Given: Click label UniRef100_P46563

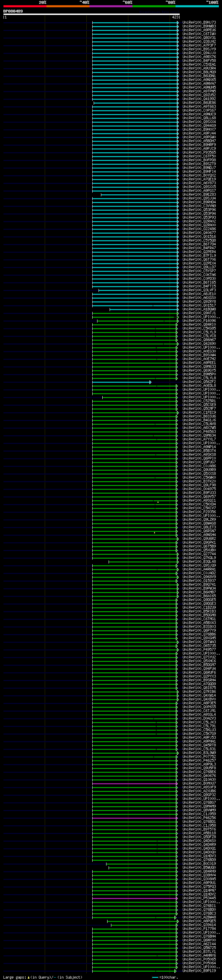Looking at the screenshot, I should pyautogui.click(x=199, y=431).
